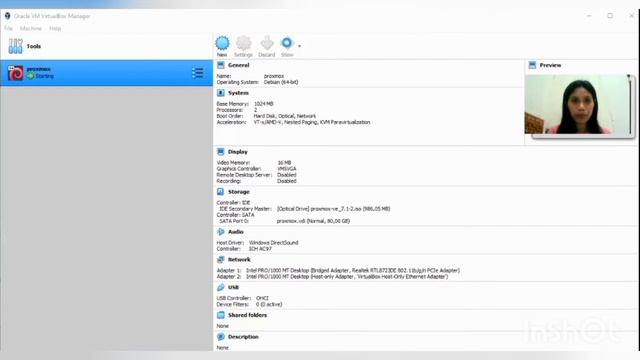The height and width of the screenshot is (360, 640).
Task: Click the New virtual machine toolbar icon
Action: [222, 43]
